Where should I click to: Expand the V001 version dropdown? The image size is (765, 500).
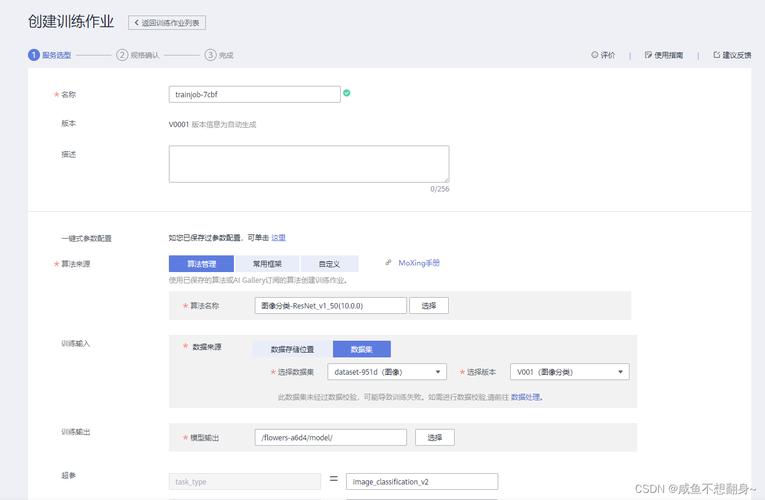569,372
